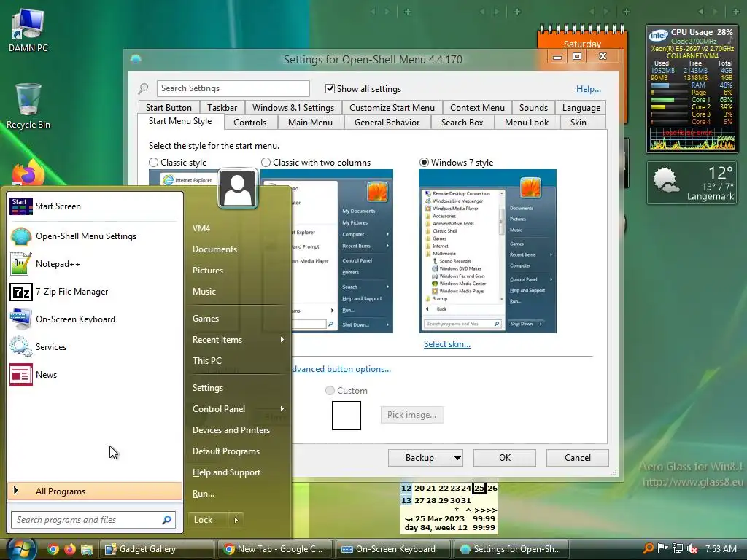Screen dimensions: 747x560
Task: Click the Open-Shell title bar icon
Action: pos(136,60)
